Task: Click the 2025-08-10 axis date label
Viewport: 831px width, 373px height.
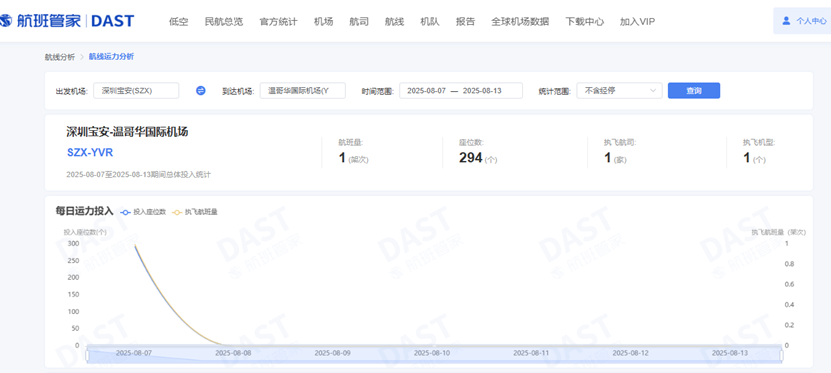Action: pyautogui.click(x=432, y=352)
